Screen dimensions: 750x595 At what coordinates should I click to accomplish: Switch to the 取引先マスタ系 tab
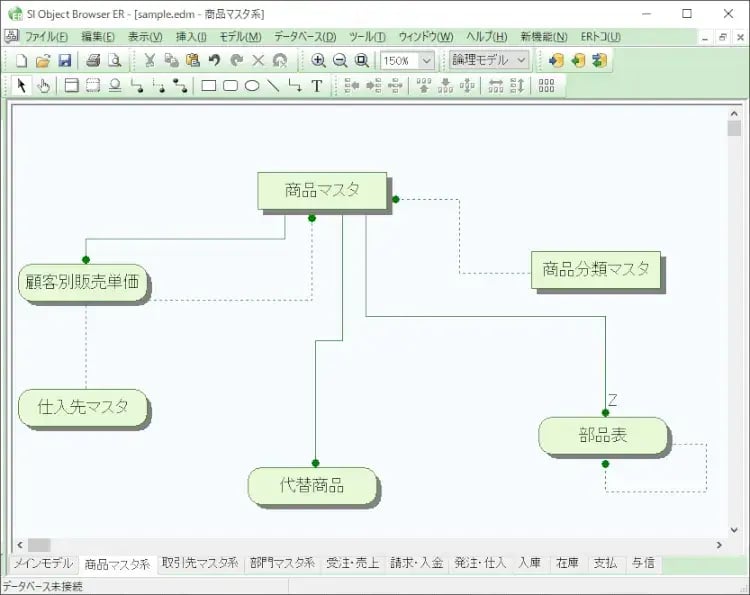coord(199,563)
